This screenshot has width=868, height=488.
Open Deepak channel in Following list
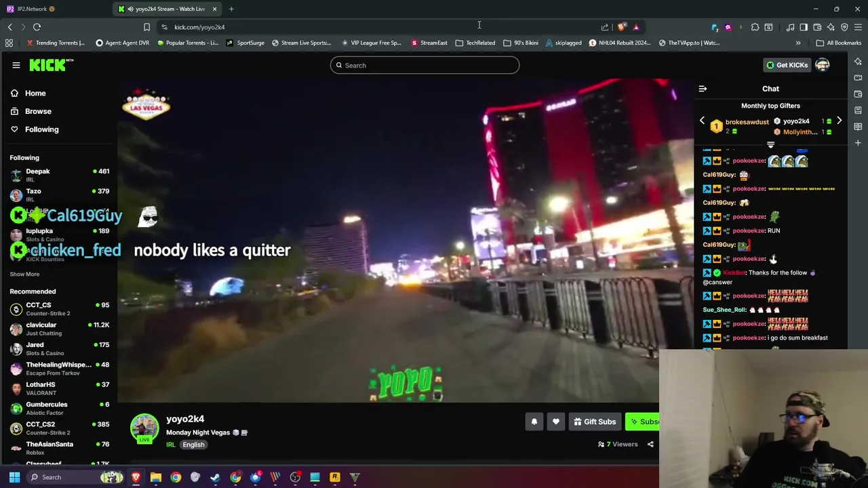[60, 175]
